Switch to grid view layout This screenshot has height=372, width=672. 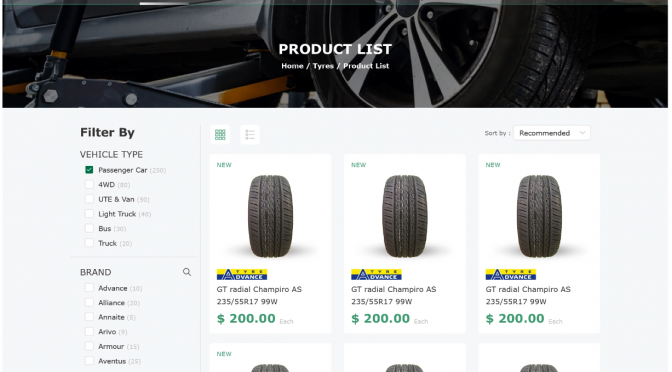coord(220,135)
